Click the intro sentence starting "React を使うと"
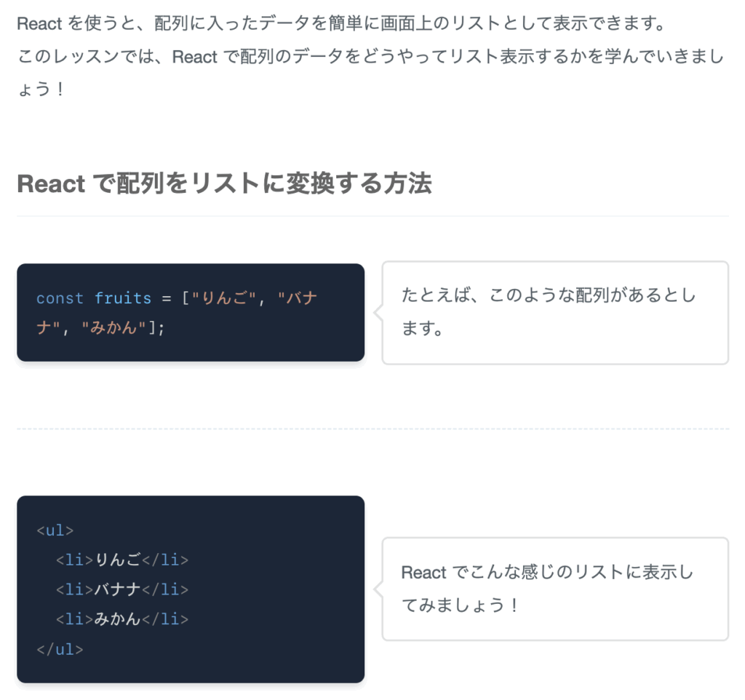The height and width of the screenshot is (700, 745). click(x=341, y=23)
